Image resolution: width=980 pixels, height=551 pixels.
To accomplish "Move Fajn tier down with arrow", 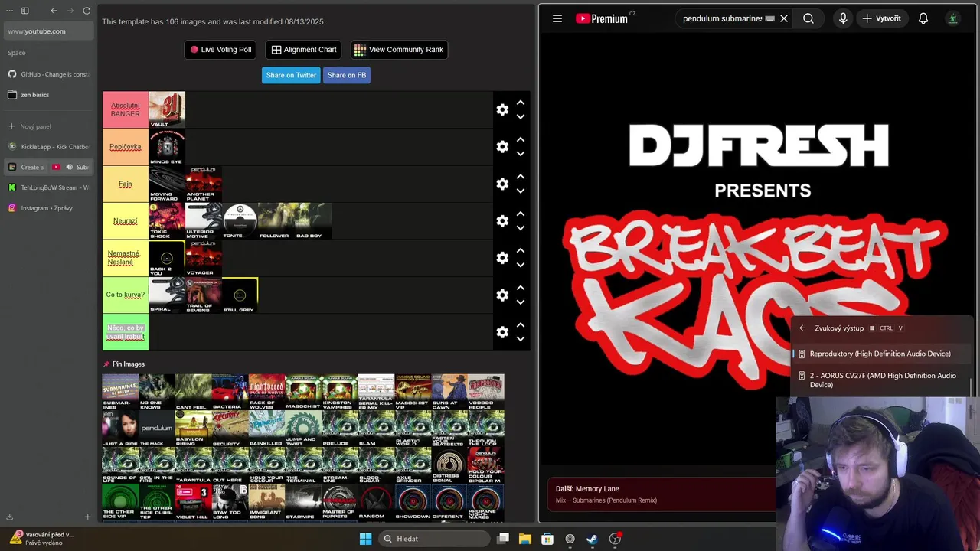I will 521,191.
